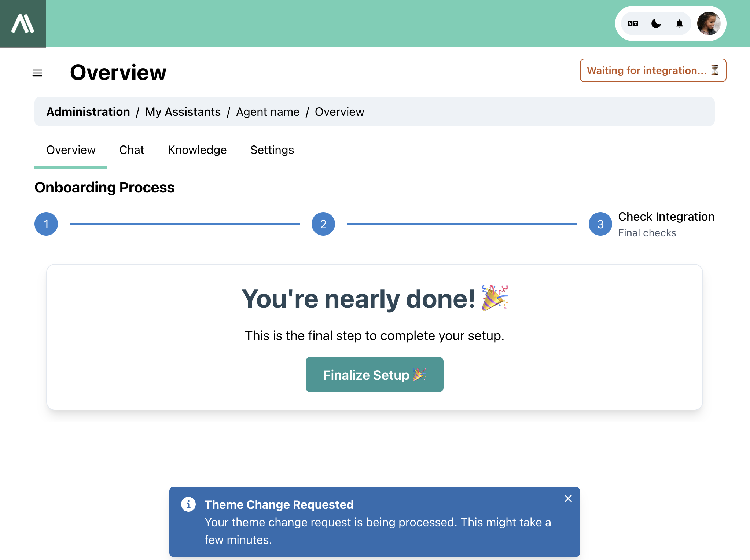Click step 3 Check Integration circle
750x560 pixels.
pyautogui.click(x=600, y=224)
